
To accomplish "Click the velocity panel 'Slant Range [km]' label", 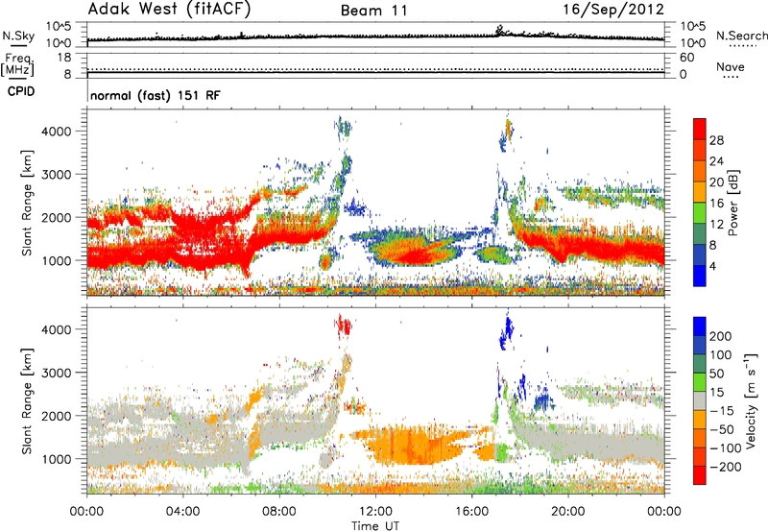I will (x=28, y=400).
